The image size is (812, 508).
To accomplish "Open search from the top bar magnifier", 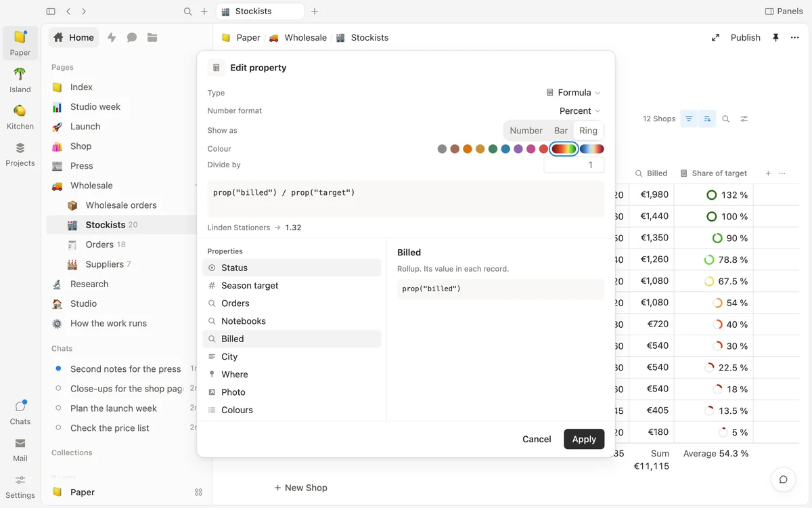I will [188, 12].
